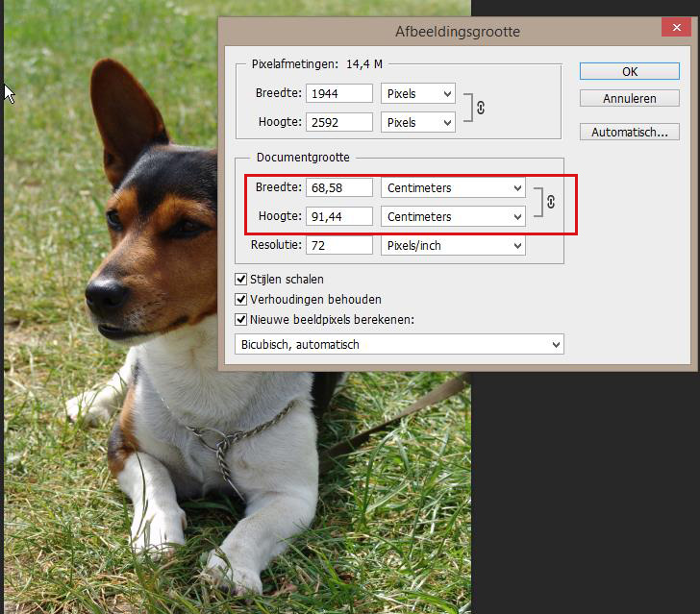Click the pixel height field showing 2592
The width and height of the screenshot is (700, 614).
[339, 122]
